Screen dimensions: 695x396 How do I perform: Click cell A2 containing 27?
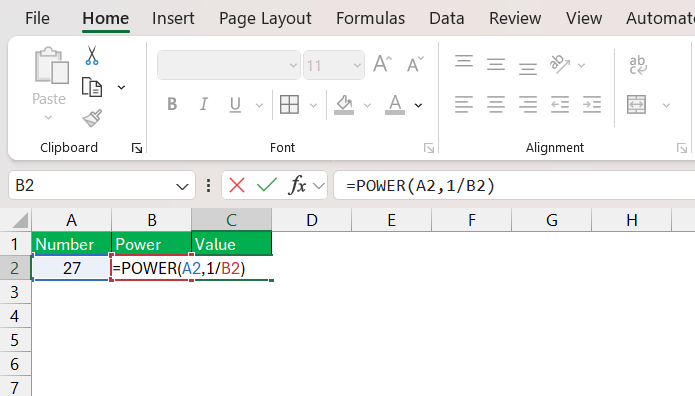click(71, 268)
